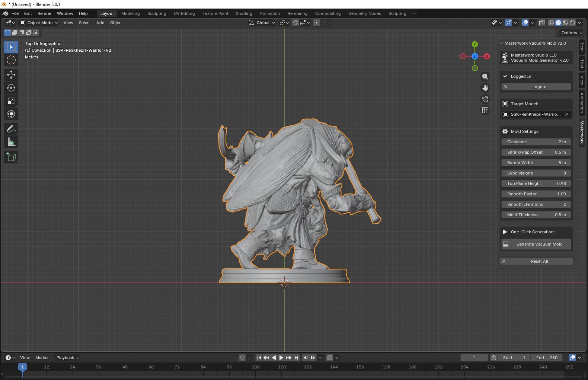Open the Add menu in viewport header
The image size is (588, 380).
pos(100,23)
